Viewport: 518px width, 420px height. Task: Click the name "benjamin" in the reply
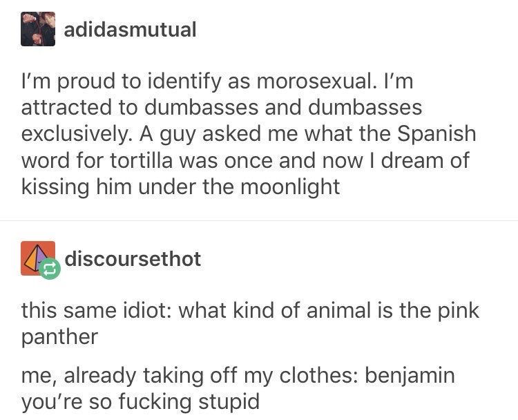click(410, 376)
